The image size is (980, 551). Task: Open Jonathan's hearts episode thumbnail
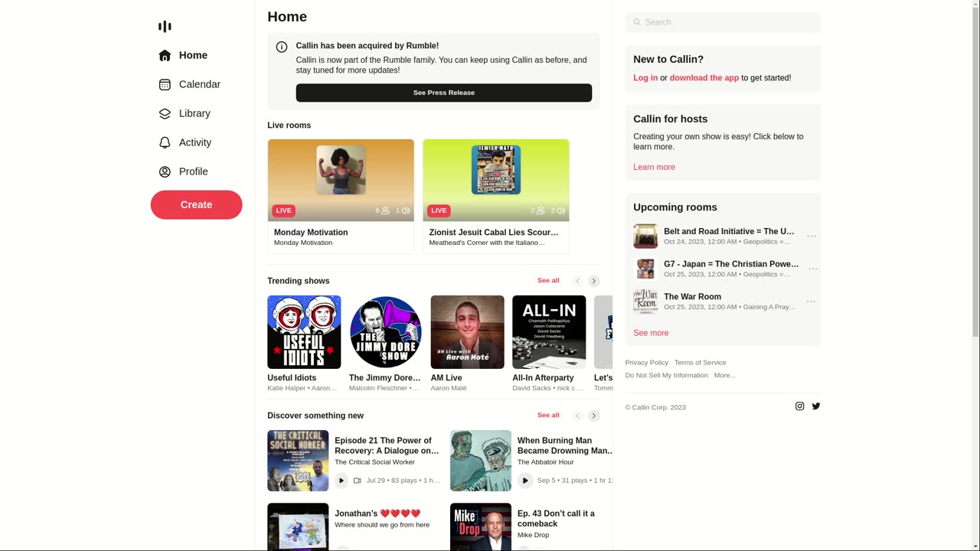[298, 527]
